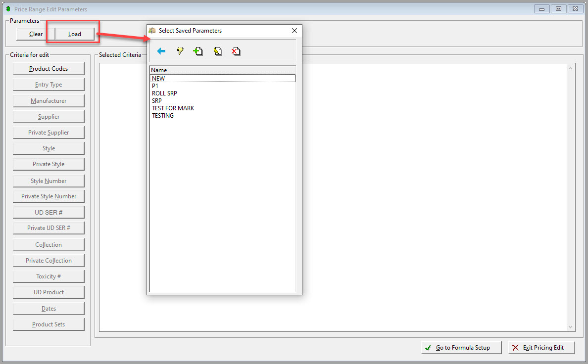Close the Select Saved Parameters dialog
Screen dimensions: 588x364
click(294, 31)
